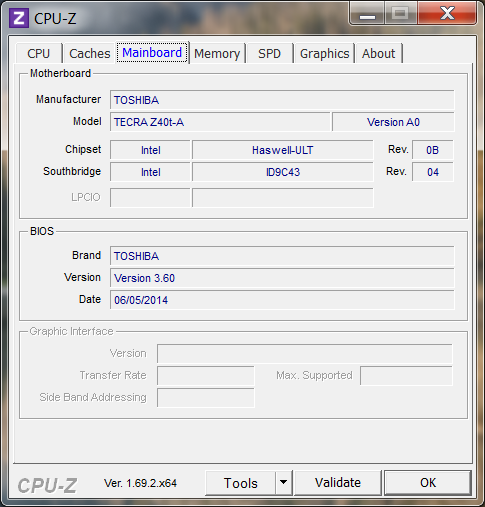Click the Southbridge label
The height and width of the screenshot is (507, 485).
(x=72, y=171)
